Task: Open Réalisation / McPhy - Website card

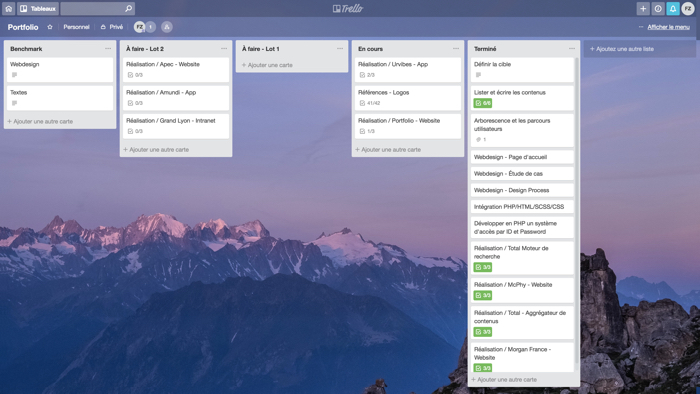Action: pos(522,290)
